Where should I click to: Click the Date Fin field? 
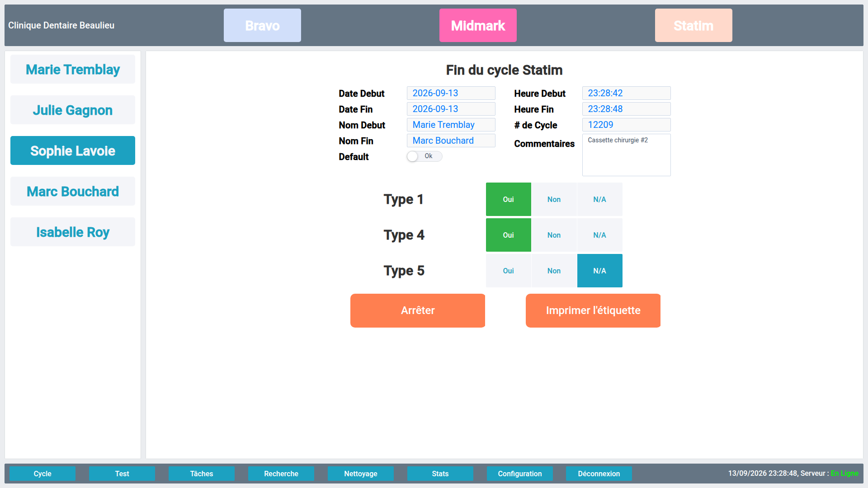click(x=451, y=109)
